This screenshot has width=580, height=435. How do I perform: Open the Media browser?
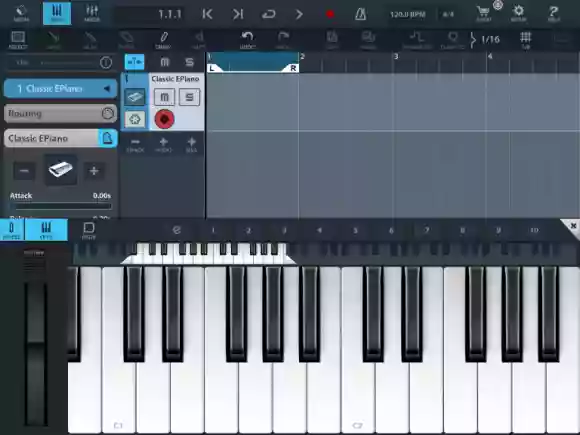coord(21,13)
